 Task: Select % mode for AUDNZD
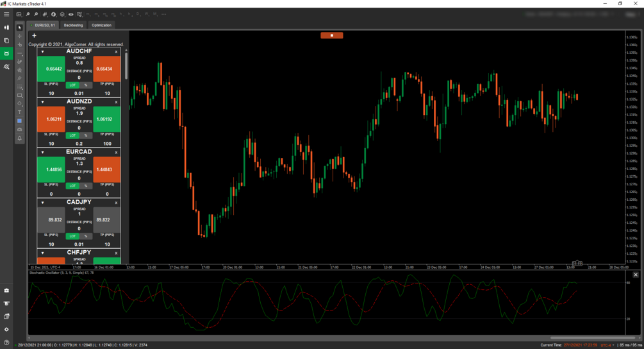pos(86,135)
